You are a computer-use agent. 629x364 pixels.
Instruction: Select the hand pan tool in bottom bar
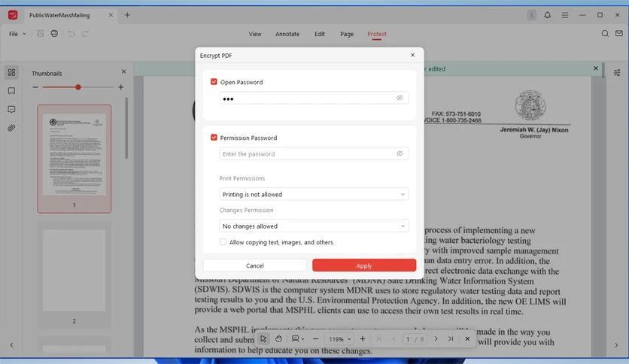click(278, 338)
